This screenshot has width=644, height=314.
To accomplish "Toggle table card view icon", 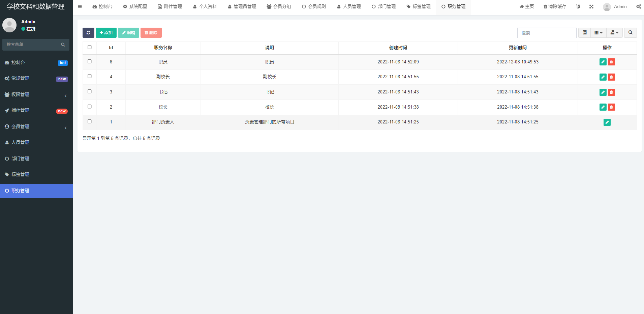I will pyautogui.click(x=585, y=33).
